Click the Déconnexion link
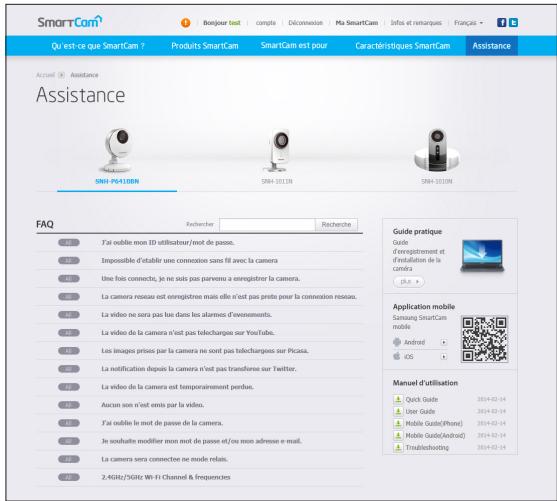This screenshot has width=557, height=501. [305, 23]
